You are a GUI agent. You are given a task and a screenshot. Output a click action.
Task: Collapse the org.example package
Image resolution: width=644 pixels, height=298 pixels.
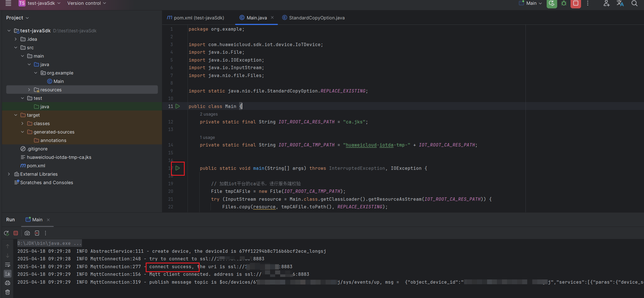point(36,73)
